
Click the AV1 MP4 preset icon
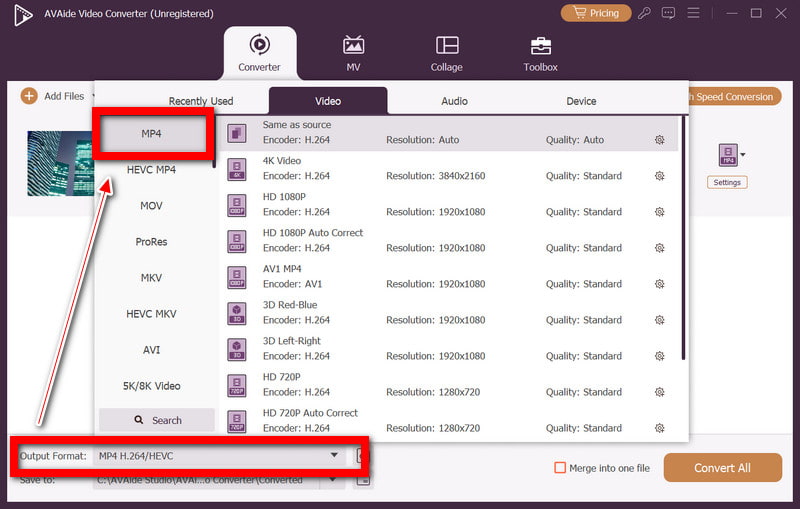[x=237, y=277]
